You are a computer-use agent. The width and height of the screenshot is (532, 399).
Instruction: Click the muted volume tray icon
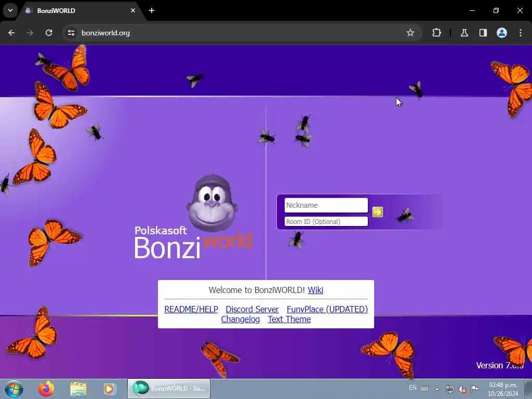[462, 389]
